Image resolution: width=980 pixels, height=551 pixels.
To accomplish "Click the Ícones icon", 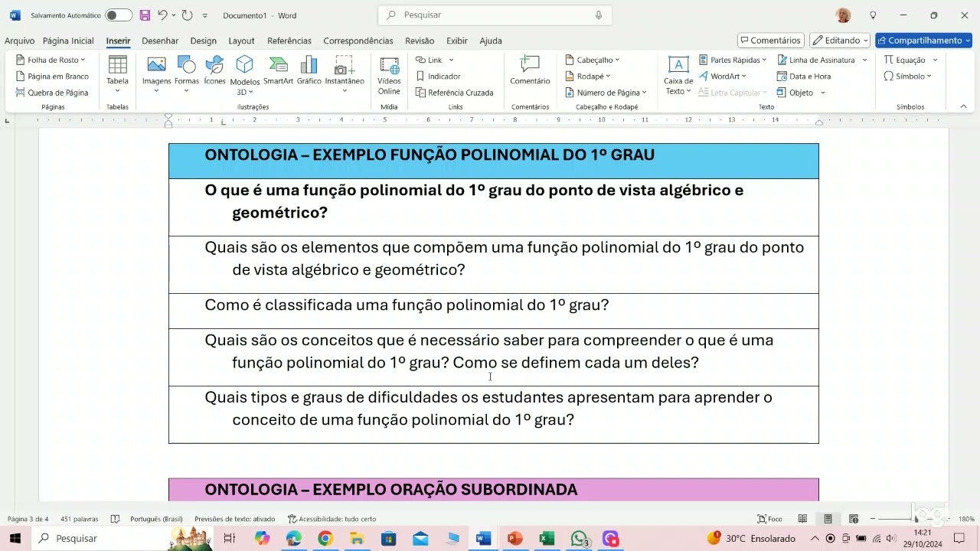I will tap(215, 65).
